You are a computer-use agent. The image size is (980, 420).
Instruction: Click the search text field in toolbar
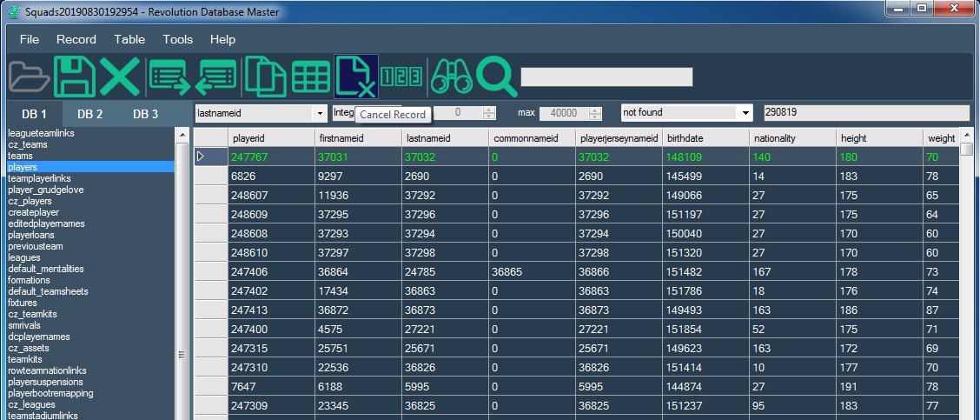coord(606,77)
